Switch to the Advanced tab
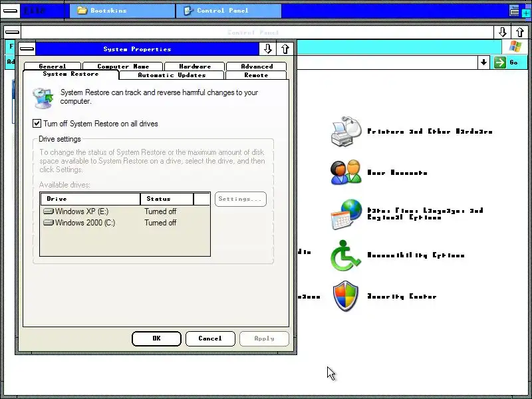Screen dimensions: 532x399 point(257,66)
